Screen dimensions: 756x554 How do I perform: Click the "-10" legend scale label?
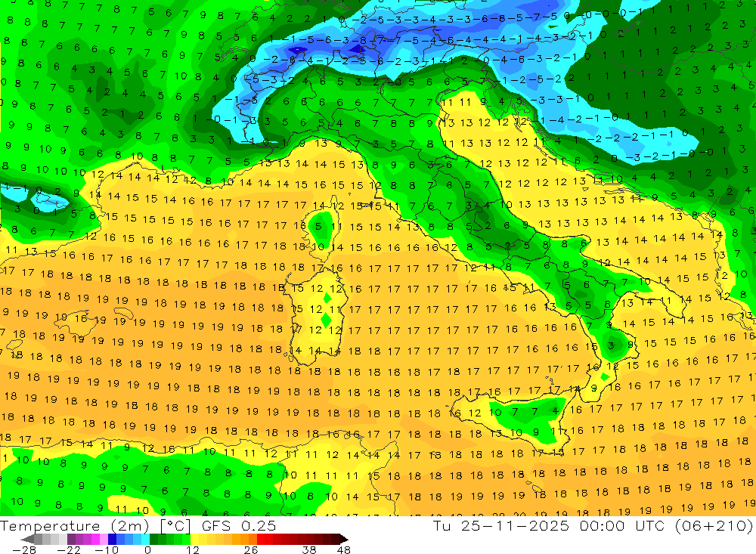pyautogui.click(x=107, y=549)
